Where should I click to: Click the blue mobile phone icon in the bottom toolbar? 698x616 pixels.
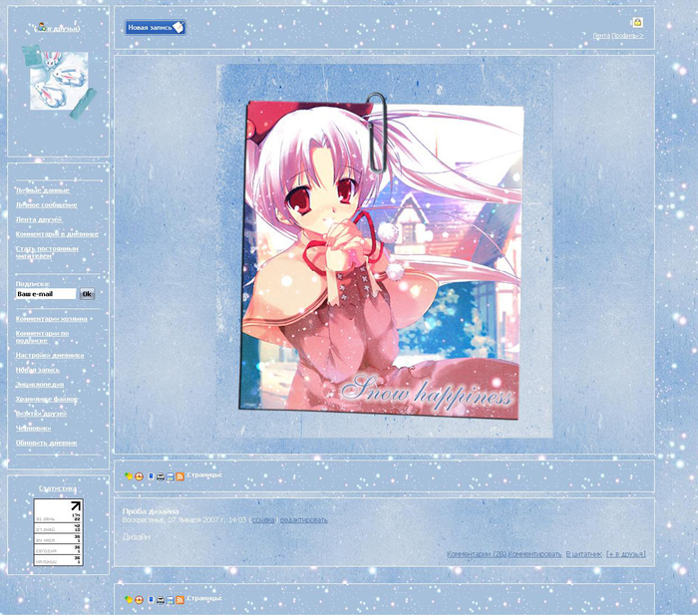coord(151,600)
